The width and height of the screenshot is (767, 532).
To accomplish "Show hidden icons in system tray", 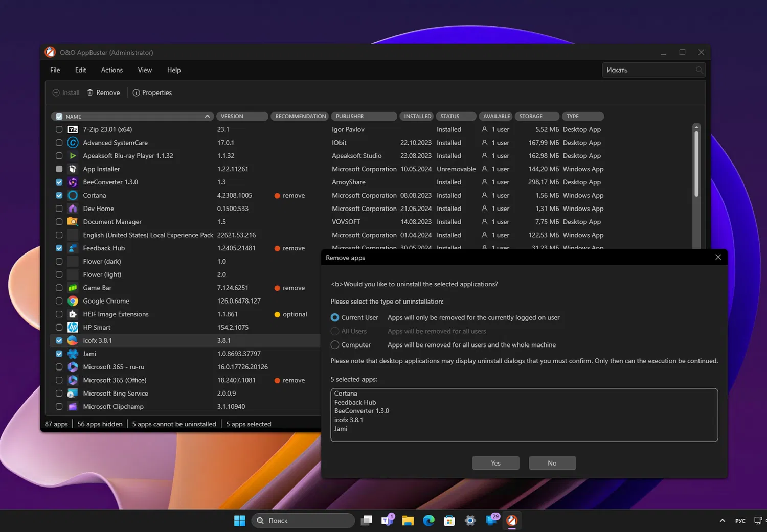I will pyautogui.click(x=722, y=521).
